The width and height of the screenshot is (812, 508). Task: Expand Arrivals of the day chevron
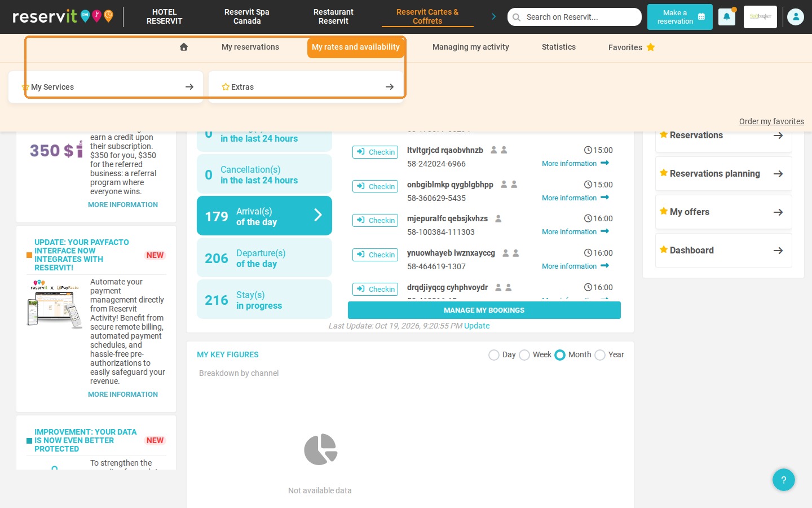coord(318,215)
